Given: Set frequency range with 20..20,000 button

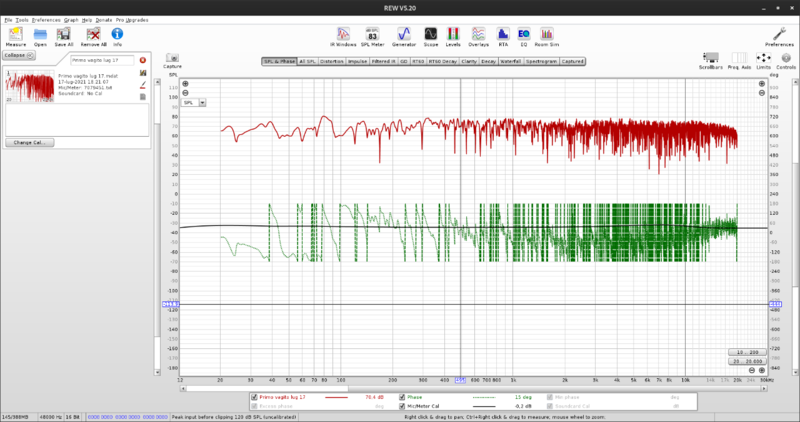Looking at the screenshot, I should tap(747, 361).
